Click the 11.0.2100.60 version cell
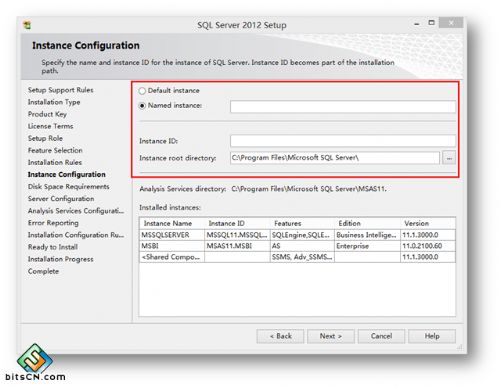This screenshot has height=387, width=500. pyautogui.click(x=428, y=246)
